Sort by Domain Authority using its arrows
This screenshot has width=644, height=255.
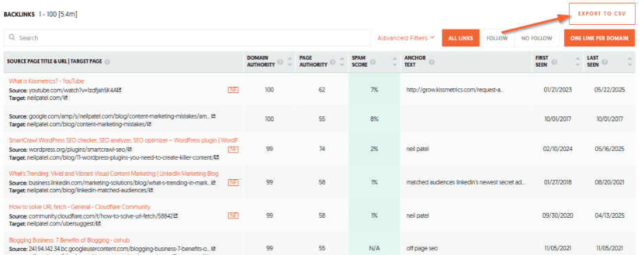(290, 61)
